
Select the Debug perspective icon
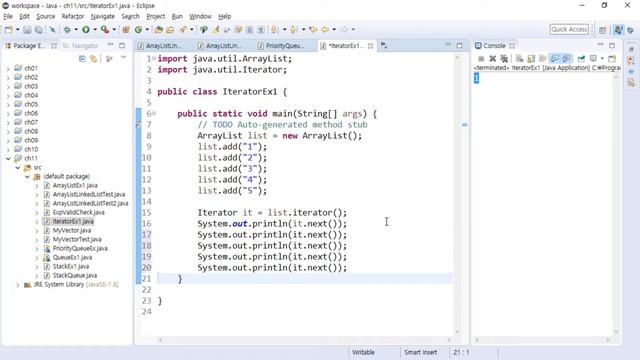click(x=631, y=30)
